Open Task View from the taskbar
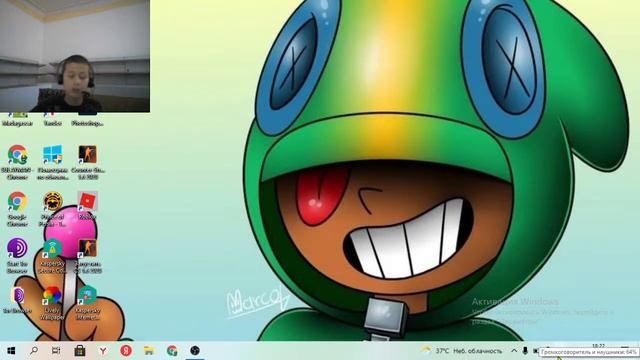Image resolution: width=640 pixels, height=360 pixels. [56, 351]
